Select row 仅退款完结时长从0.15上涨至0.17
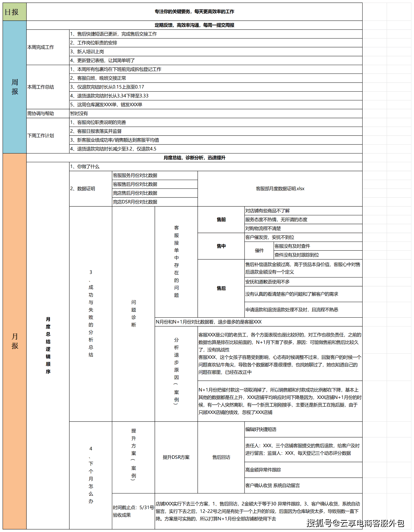This screenshot has height=532, width=414. pos(216,87)
